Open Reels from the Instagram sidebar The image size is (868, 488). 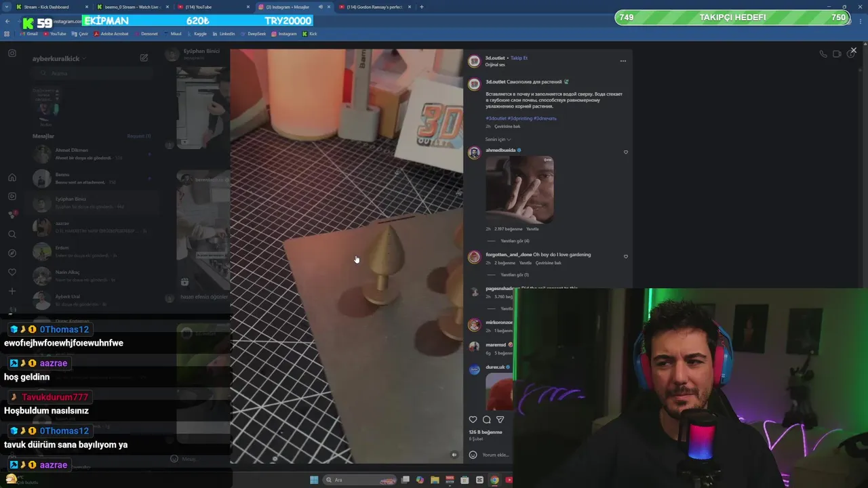tap(12, 197)
